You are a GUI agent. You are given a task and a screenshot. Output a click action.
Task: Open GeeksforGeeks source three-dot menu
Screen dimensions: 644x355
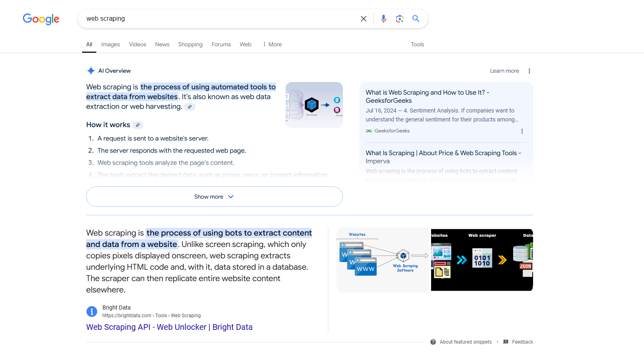point(522,131)
